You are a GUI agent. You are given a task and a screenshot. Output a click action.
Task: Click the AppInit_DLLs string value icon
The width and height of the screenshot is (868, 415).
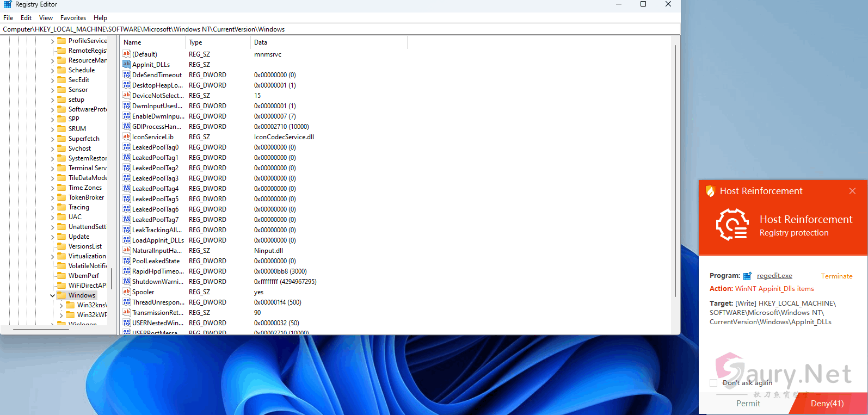pyautogui.click(x=126, y=64)
